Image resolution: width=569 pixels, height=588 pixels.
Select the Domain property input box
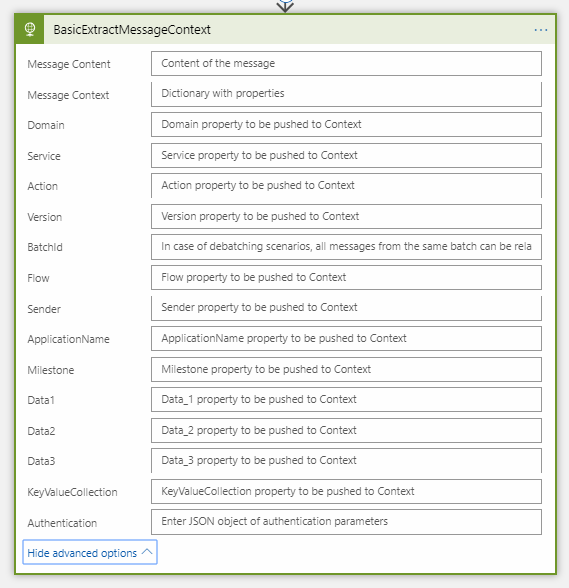(346, 124)
